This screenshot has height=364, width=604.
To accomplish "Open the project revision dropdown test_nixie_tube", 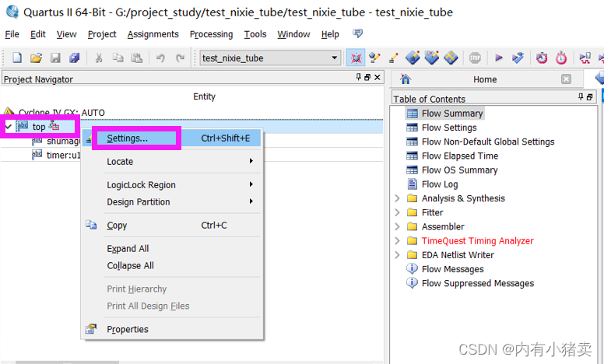I will pos(270,58).
